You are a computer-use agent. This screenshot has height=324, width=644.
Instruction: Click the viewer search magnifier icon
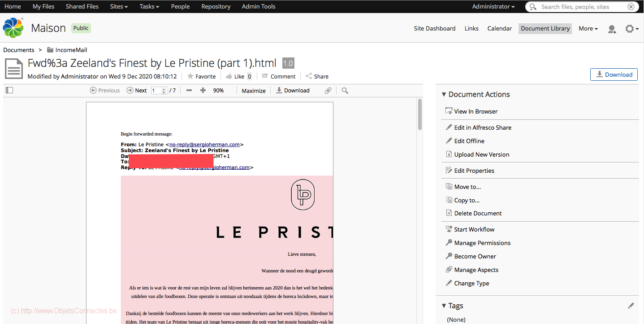click(x=345, y=90)
